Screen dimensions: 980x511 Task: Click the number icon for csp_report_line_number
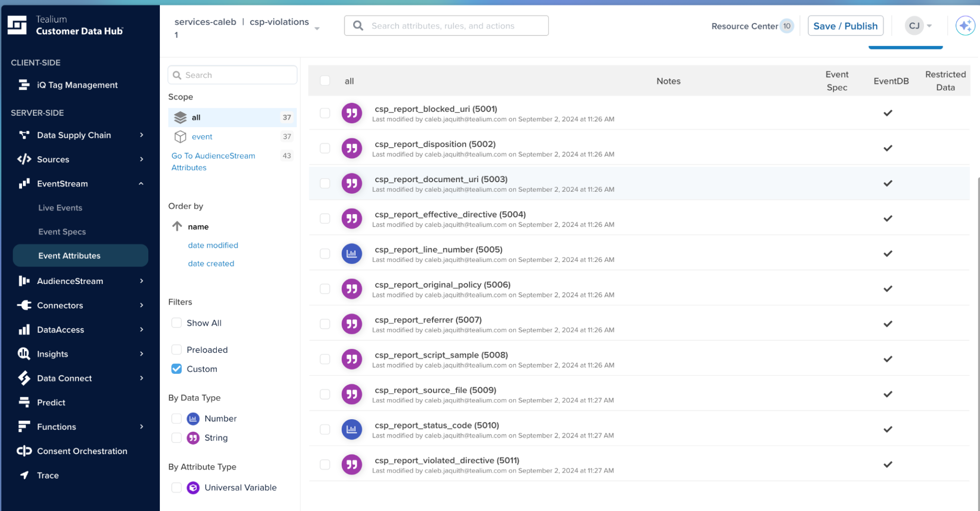pos(352,254)
